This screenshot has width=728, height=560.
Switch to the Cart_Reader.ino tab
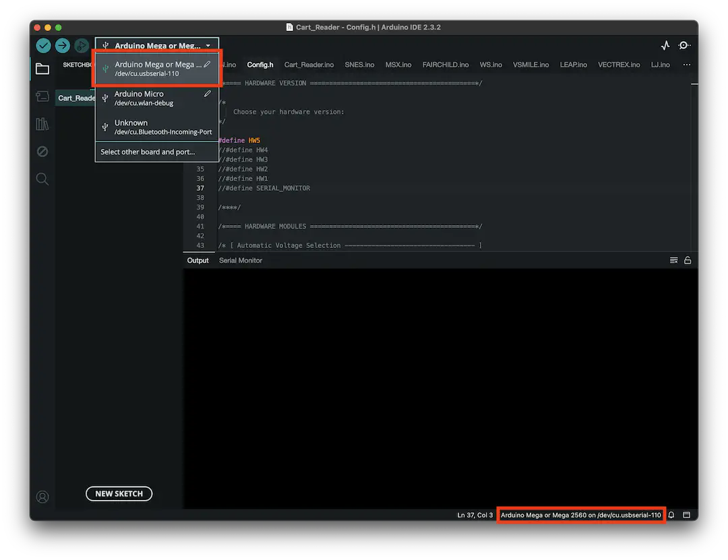(x=309, y=65)
